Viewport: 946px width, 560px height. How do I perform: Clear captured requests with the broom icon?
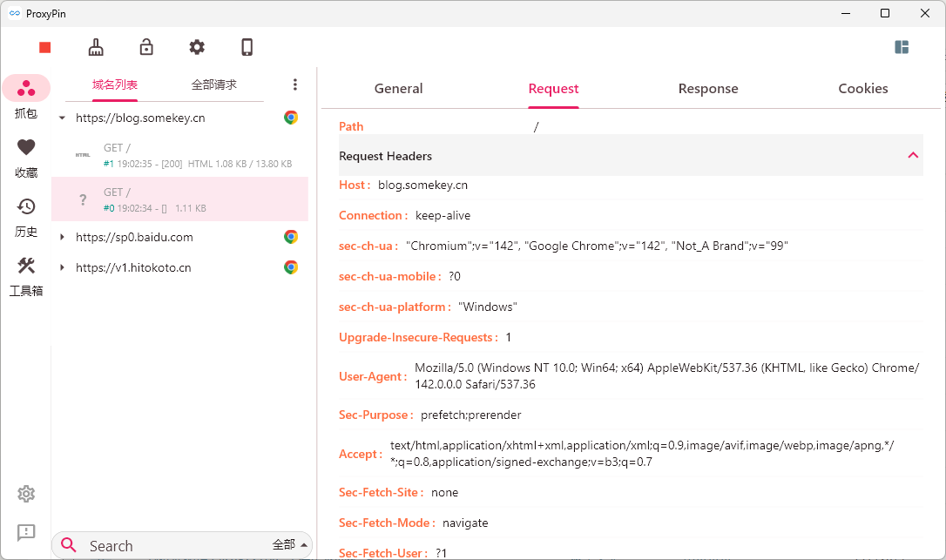tap(96, 47)
